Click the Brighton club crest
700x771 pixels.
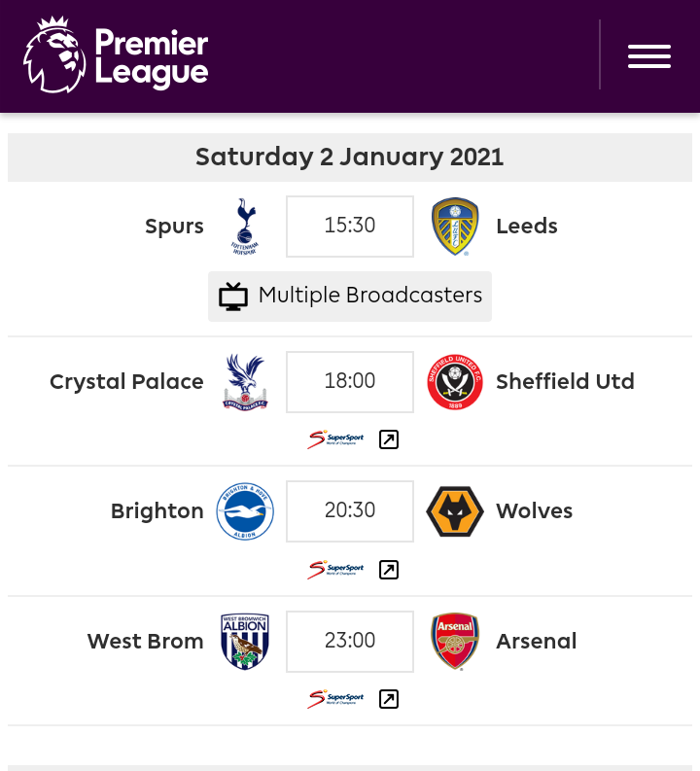(245, 511)
